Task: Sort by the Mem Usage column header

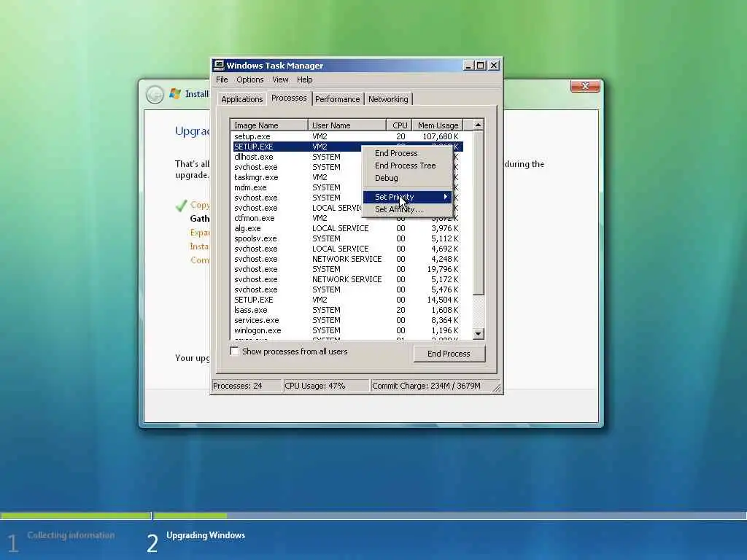Action: (438, 125)
